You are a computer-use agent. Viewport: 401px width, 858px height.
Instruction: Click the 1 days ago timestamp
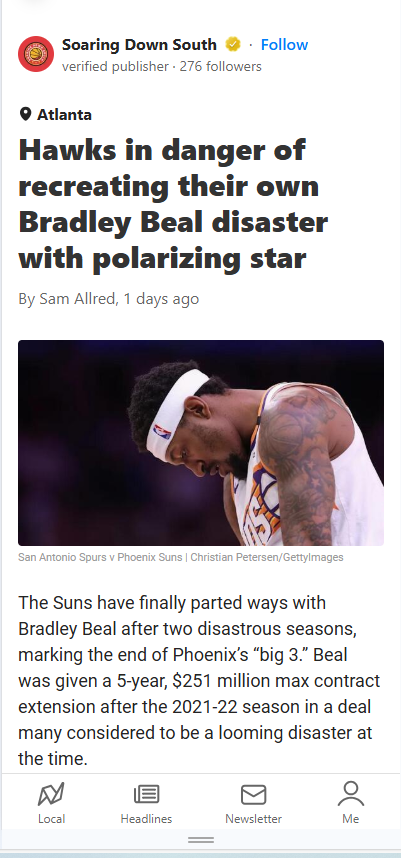click(x=161, y=299)
